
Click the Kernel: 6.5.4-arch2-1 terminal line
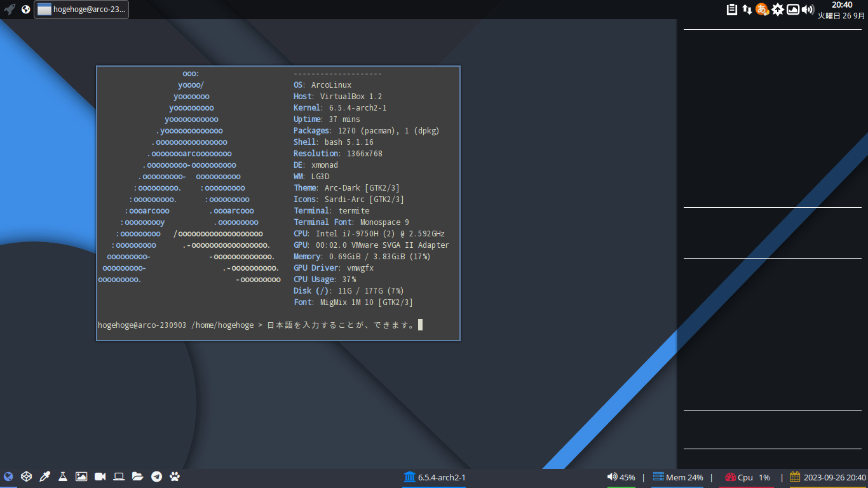click(x=340, y=108)
